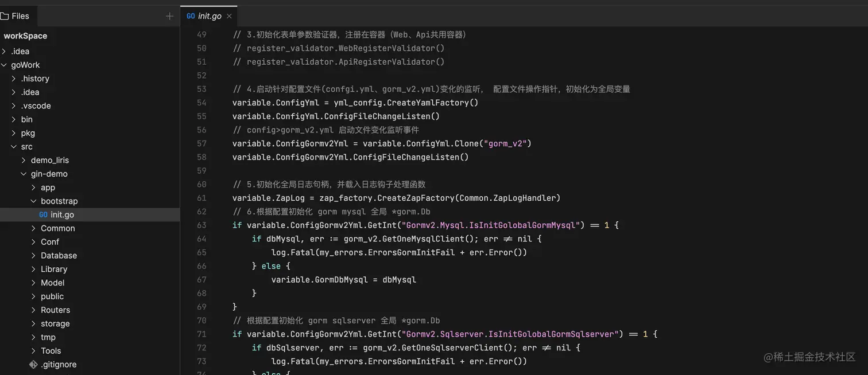Image resolution: width=868 pixels, height=375 pixels.
Task: Click the Go icon on init.go tab
Action: 191,16
